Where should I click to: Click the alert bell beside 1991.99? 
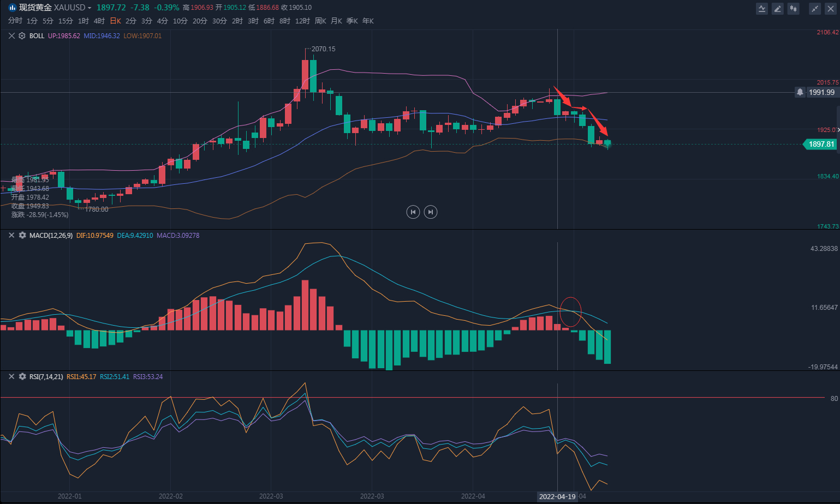(x=800, y=92)
